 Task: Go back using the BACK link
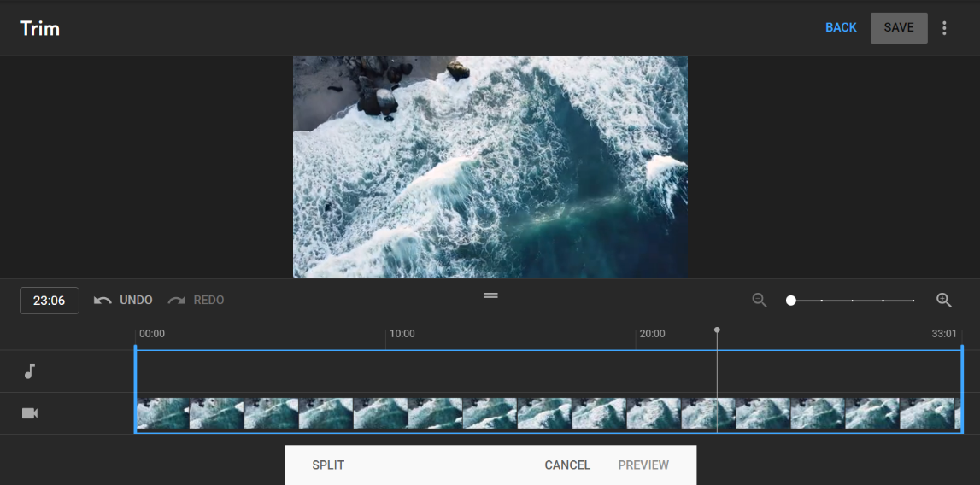tap(841, 27)
